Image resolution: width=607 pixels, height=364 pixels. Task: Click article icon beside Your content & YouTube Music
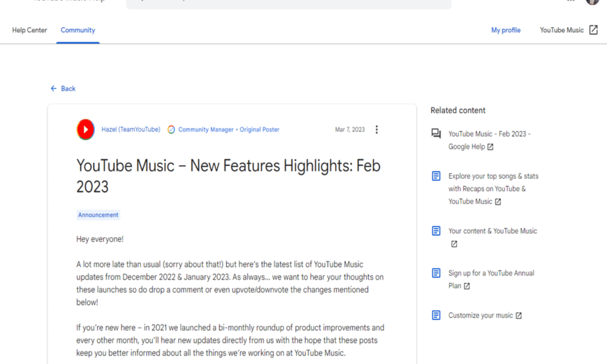coord(437,231)
